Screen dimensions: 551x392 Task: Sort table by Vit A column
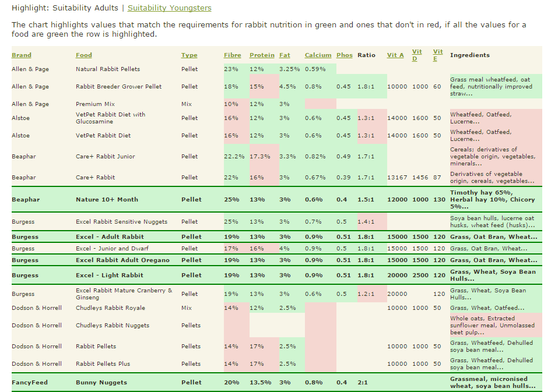(395, 55)
